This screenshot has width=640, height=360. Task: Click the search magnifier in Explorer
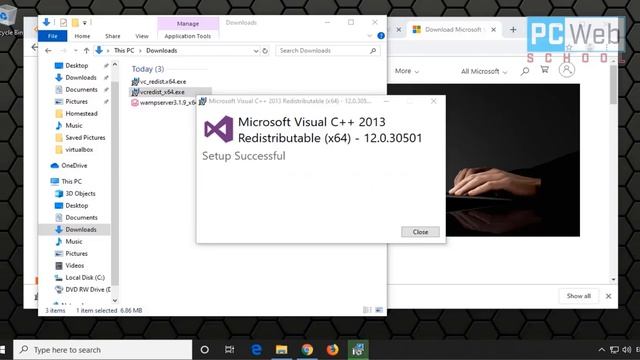tap(373, 51)
